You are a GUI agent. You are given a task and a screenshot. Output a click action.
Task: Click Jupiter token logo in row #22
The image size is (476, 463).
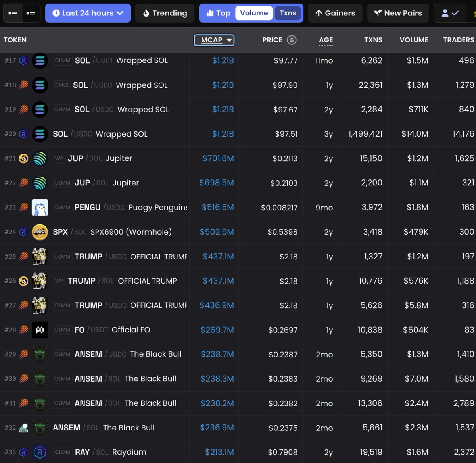(x=40, y=183)
